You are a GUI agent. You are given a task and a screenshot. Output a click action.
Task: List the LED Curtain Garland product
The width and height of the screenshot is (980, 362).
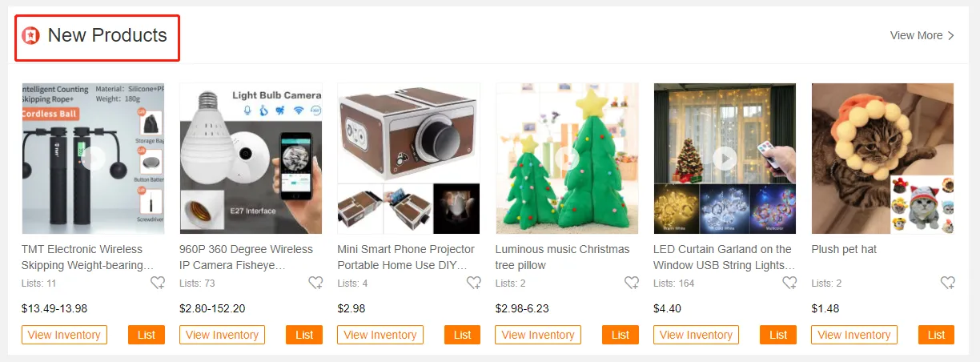tap(778, 335)
